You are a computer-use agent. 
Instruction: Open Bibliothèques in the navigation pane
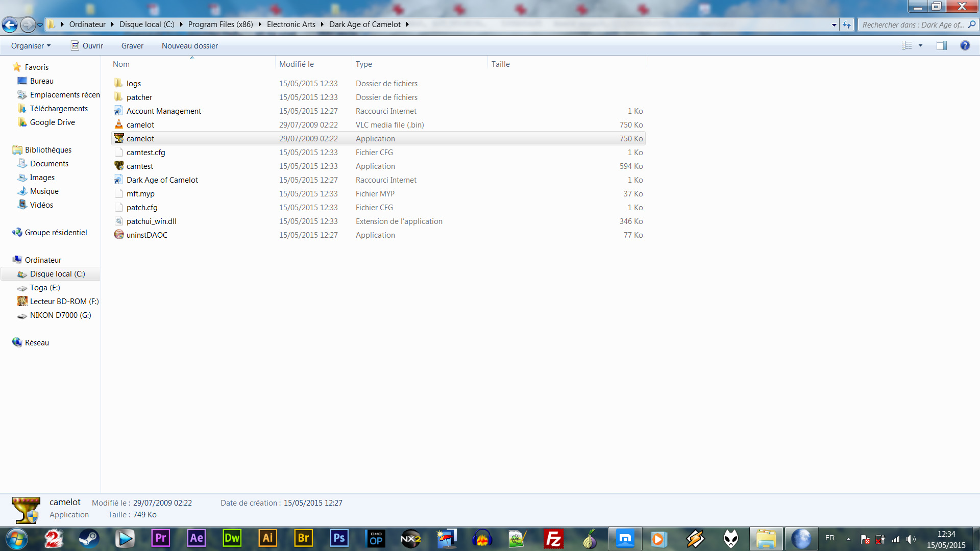[48, 150]
